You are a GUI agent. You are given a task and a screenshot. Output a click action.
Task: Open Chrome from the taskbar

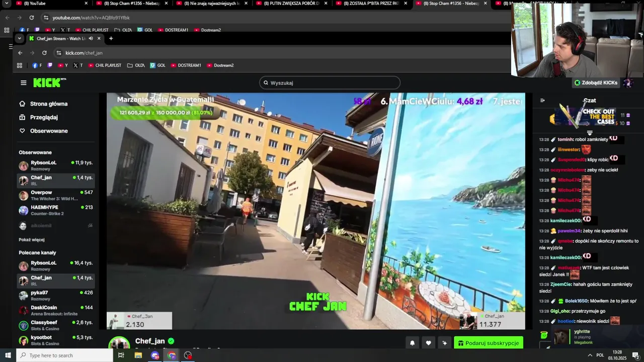172,355
